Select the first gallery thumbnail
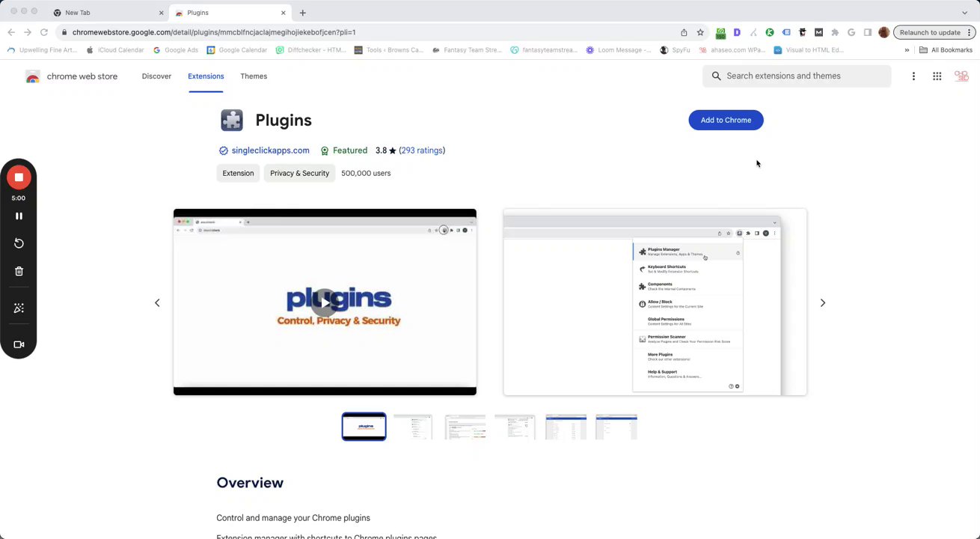This screenshot has width=980, height=539. (x=364, y=427)
